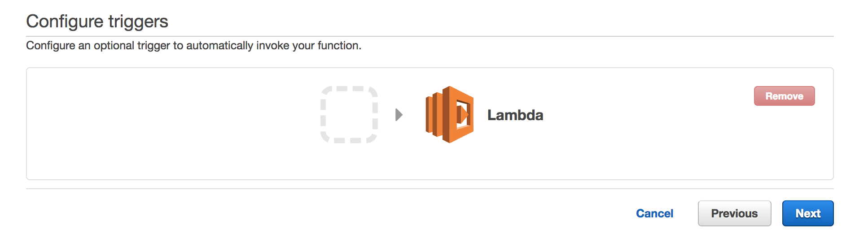Cancel the function creation wizard
The image size is (868, 251).
tap(654, 213)
